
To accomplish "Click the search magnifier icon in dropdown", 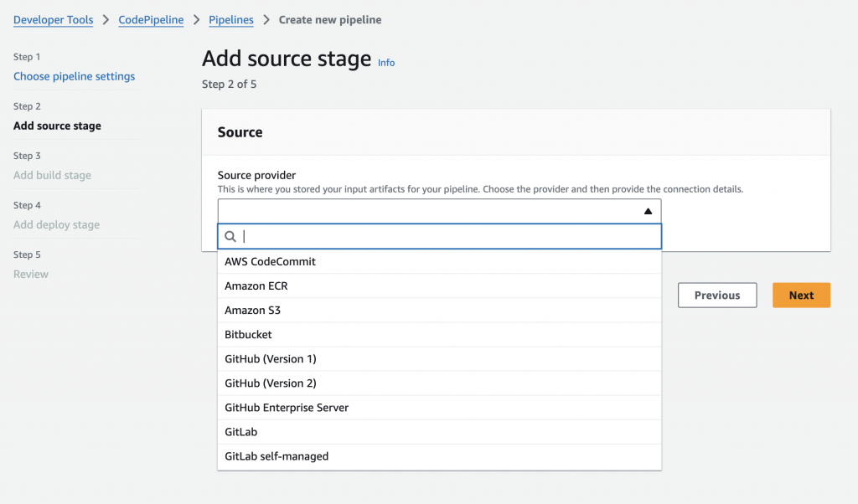I will point(230,237).
